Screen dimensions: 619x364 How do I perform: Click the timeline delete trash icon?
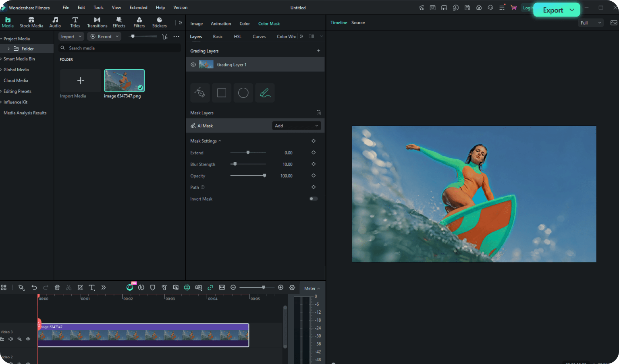click(x=57, y=287)
